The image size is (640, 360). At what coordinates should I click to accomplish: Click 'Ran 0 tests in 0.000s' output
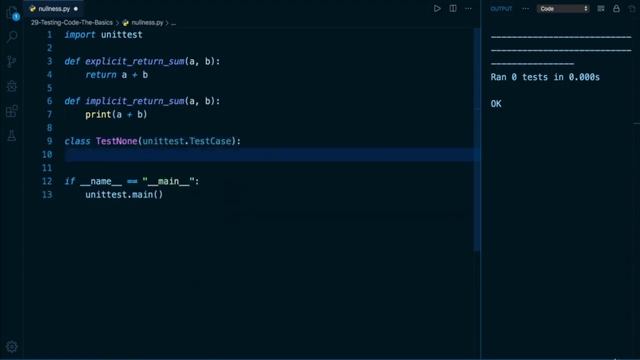coord(545,77)
